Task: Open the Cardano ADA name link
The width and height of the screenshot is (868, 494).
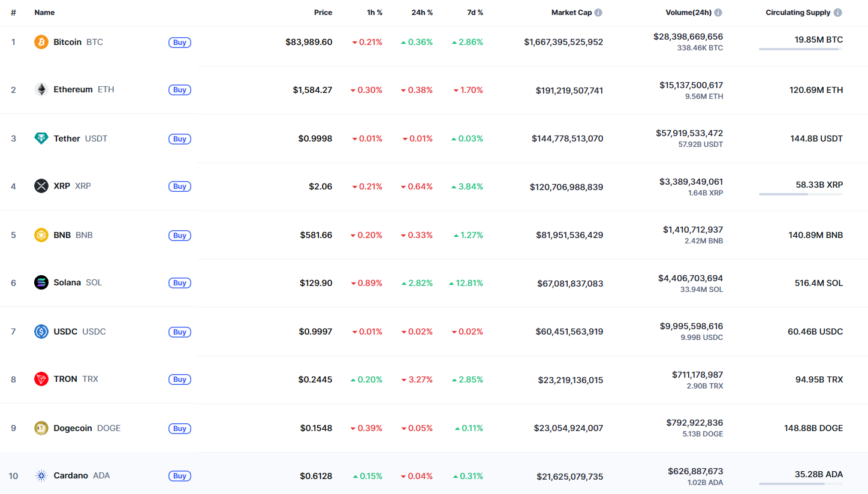Action: click(x=82, y=475)
